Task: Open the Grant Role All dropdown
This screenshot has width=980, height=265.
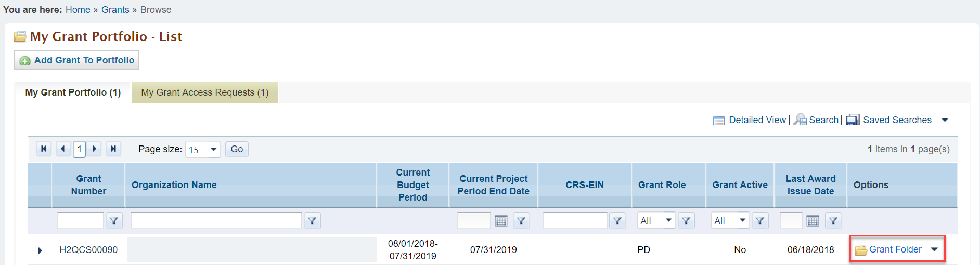Action: (x=656, y=220)
